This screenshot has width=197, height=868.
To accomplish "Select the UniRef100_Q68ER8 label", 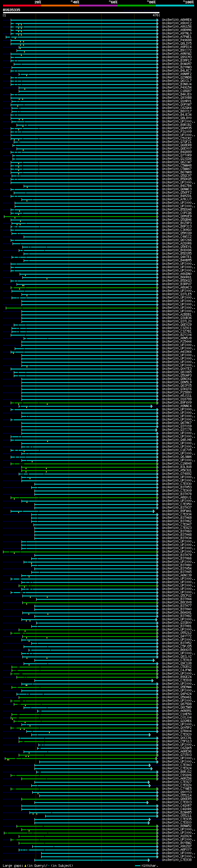I will pos(177,145).
